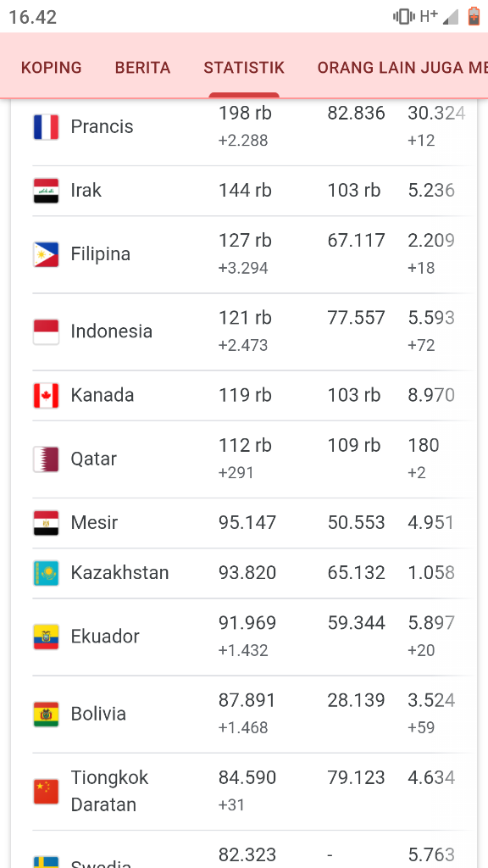The image size is (488, 868).
Task: Open the BERITA tab
Action: click(142, 68)
